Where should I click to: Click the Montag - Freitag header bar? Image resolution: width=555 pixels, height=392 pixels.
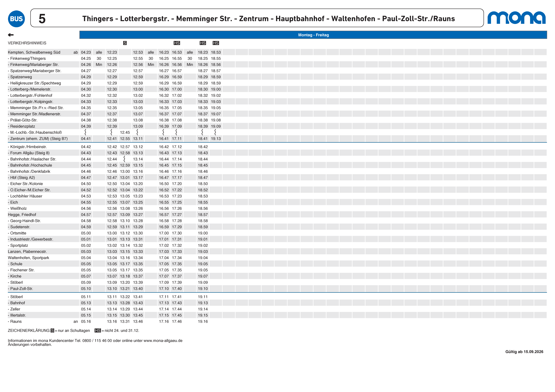click(x=313, y=35)
